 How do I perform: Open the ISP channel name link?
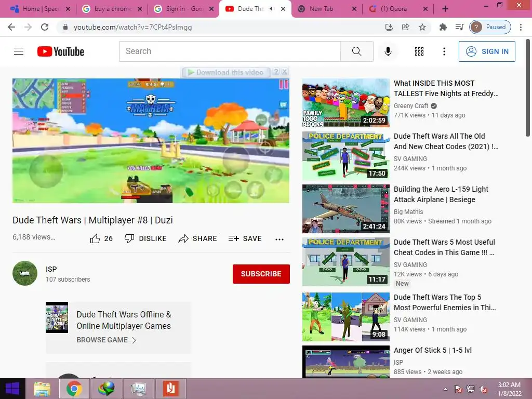click(51, 269)
